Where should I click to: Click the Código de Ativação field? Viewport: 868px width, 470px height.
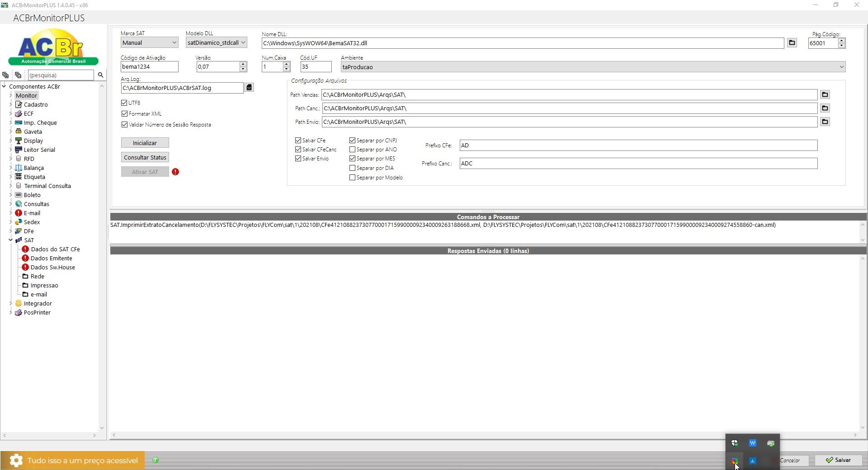(149, 66)
